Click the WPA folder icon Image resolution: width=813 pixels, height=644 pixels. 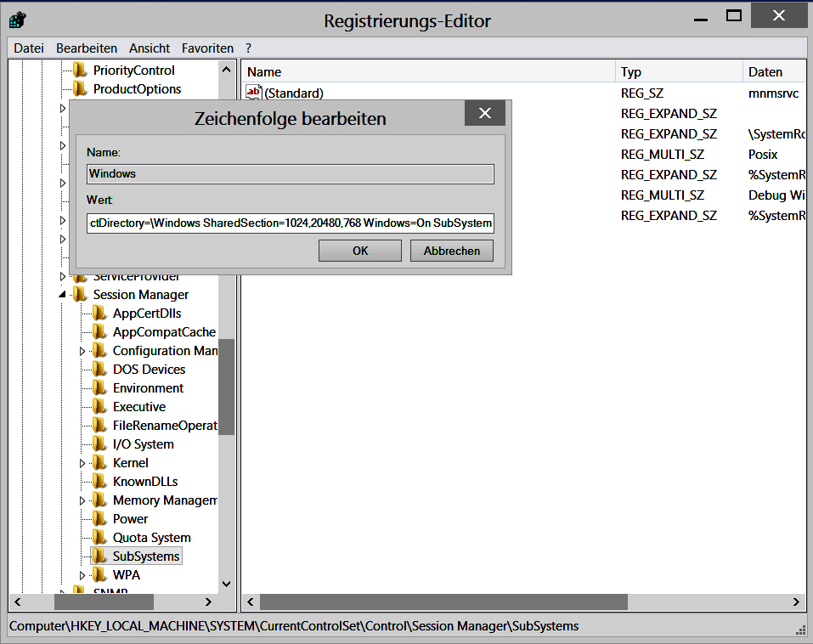click(99, 574)
